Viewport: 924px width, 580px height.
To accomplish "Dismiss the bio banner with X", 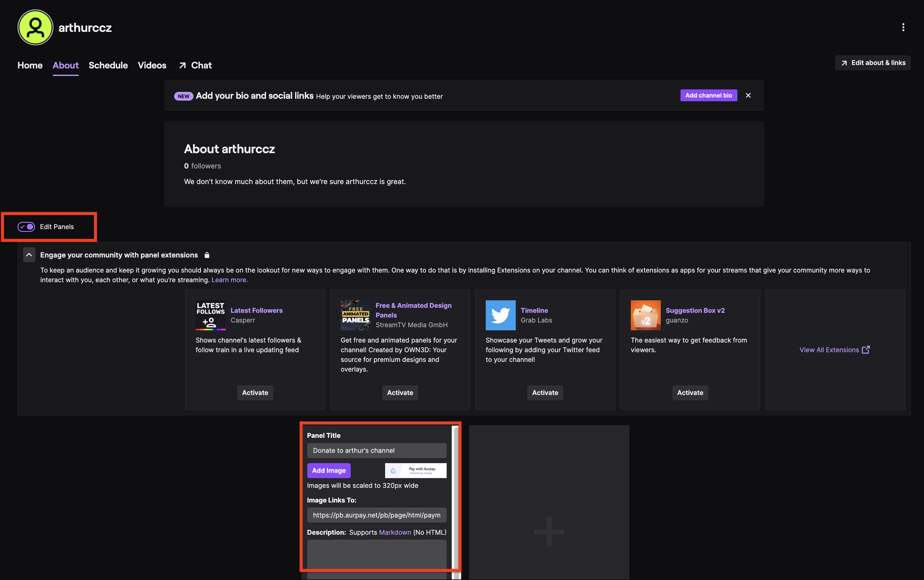I will pyautogui.click(x=748, y=96).
